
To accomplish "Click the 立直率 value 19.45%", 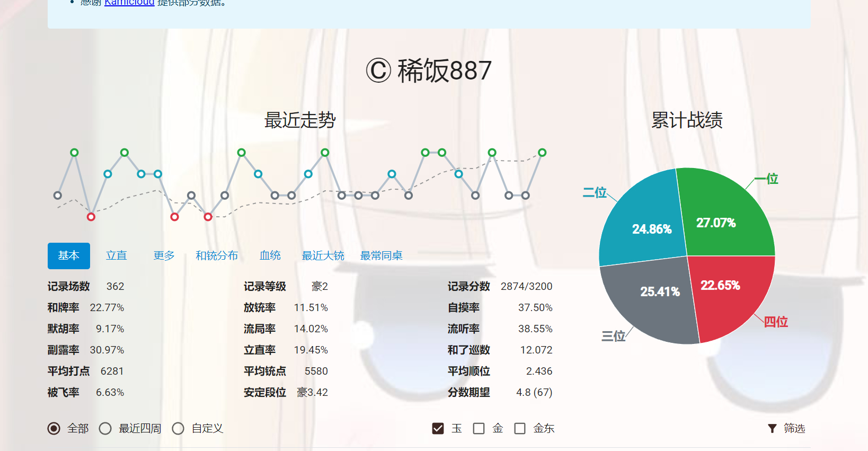I will click(311, 350).
